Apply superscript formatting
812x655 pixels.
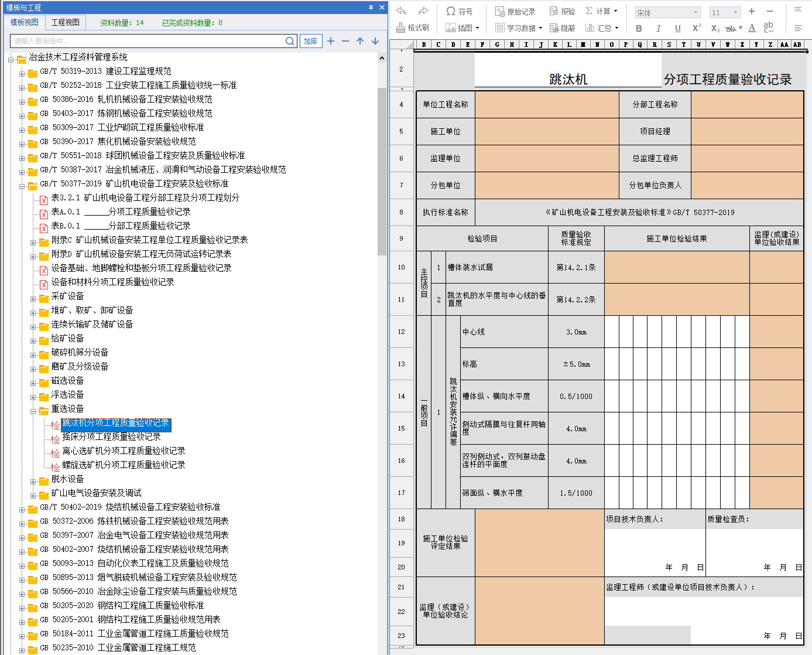click(697, 28)
